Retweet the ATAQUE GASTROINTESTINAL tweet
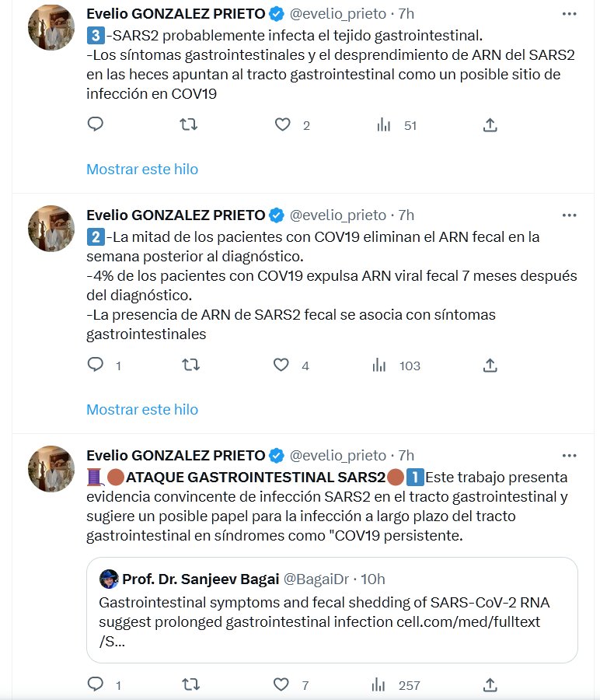Viewport: 600px width, 700px height. coord(189,684)
